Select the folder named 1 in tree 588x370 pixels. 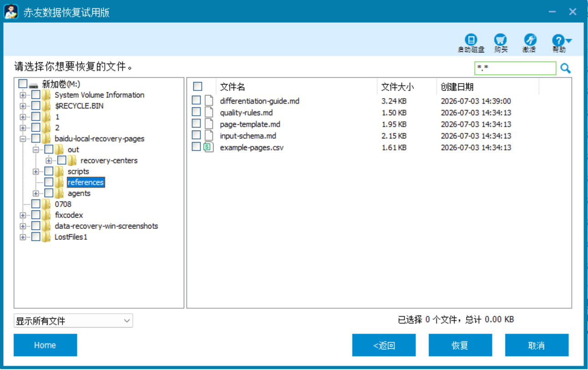57,117
